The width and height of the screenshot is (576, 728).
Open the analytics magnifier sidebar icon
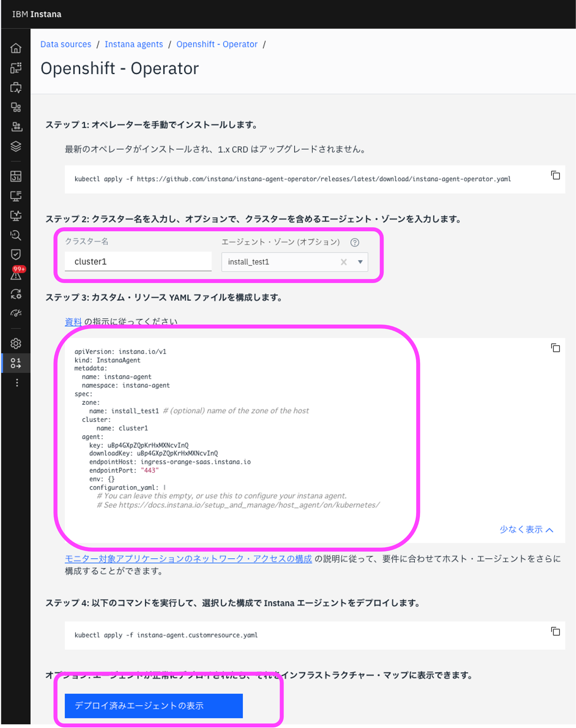coord(16,235)
